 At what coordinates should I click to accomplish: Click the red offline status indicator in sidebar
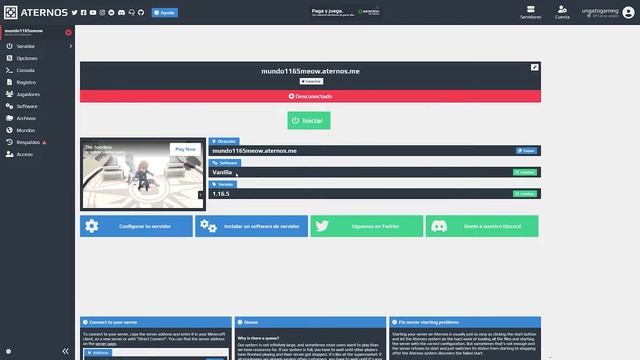pos(68,32)
